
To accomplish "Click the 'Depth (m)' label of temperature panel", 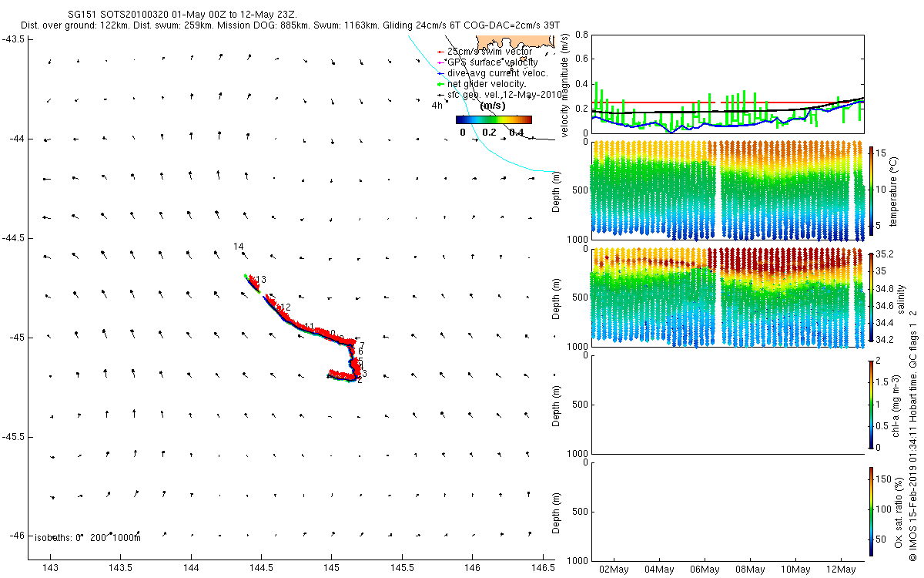I will pyautogui.click(x=557, y=192).
